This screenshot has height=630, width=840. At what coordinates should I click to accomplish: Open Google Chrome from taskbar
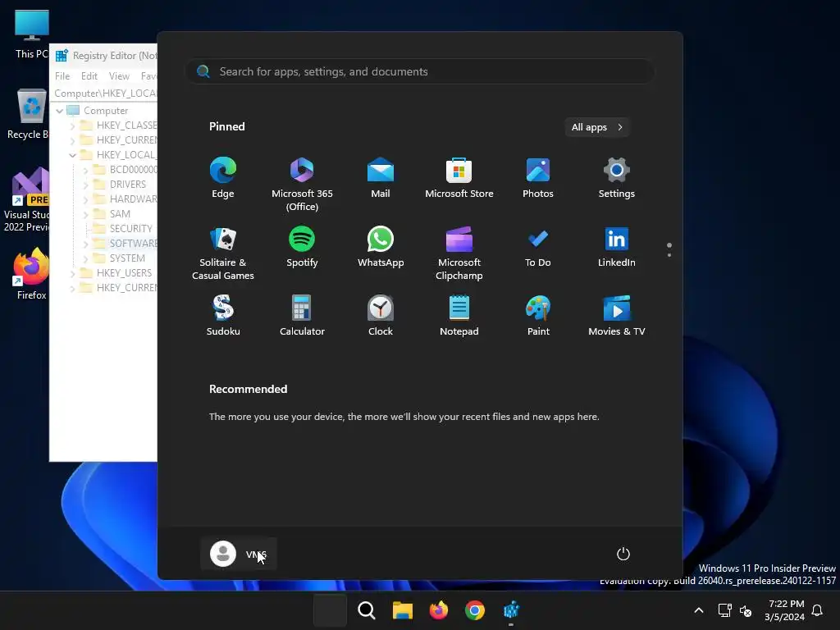475,610
